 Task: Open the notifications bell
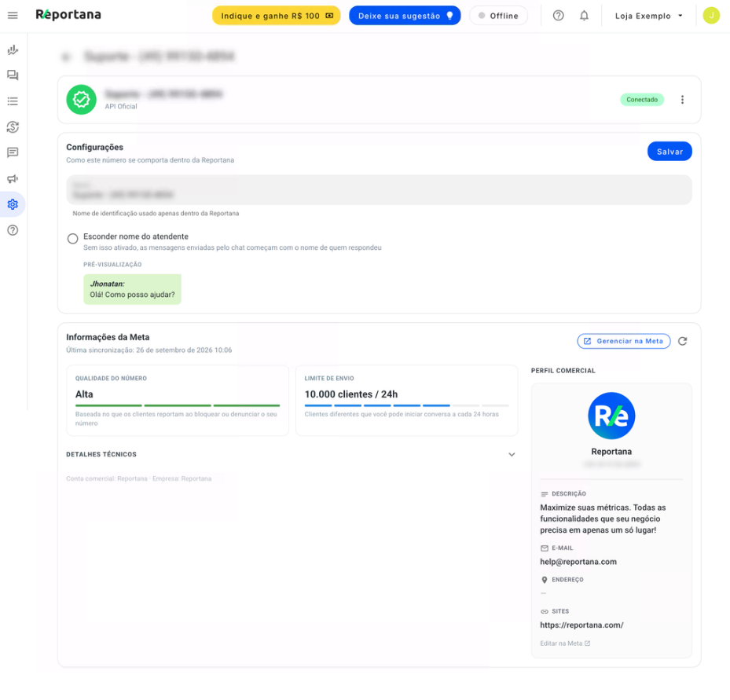click(584, 16)
